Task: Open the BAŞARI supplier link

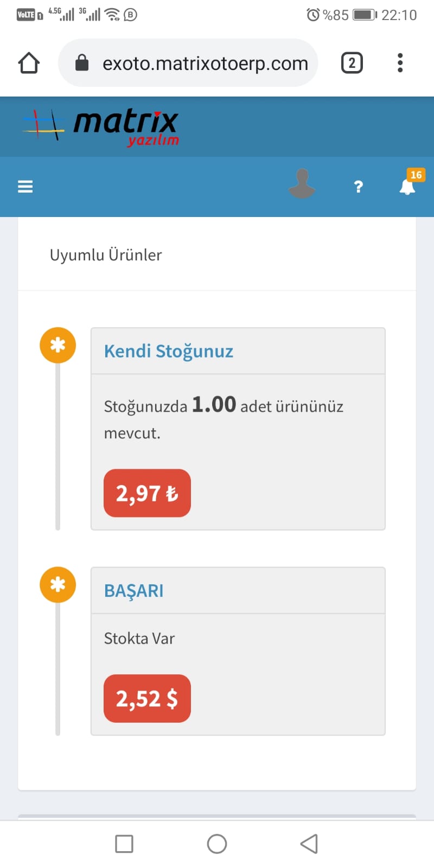Action: (x=133, y=591)
